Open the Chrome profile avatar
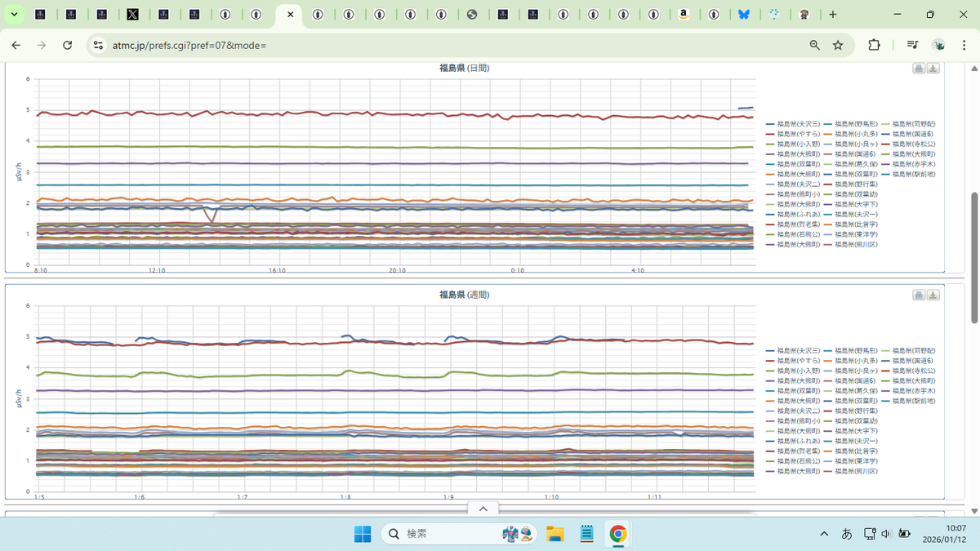The height and width of the screenshot is (551, 980). click(939, 45)
